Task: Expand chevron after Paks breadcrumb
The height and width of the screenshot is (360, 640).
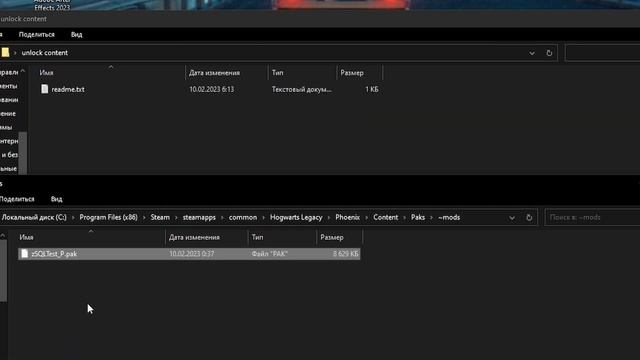Action: point(431,218)
